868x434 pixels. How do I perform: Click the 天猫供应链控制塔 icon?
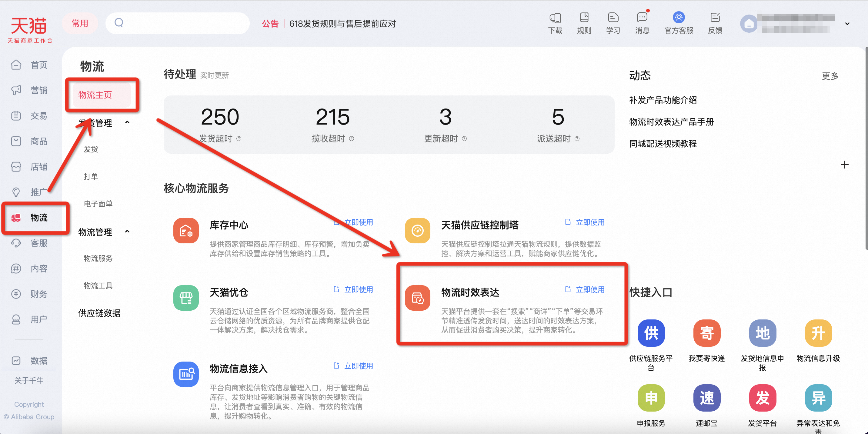418,231
